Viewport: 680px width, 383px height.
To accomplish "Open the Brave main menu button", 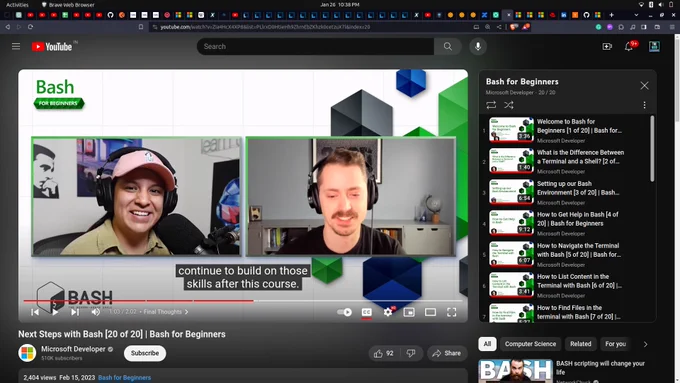I will coord(672,27).
